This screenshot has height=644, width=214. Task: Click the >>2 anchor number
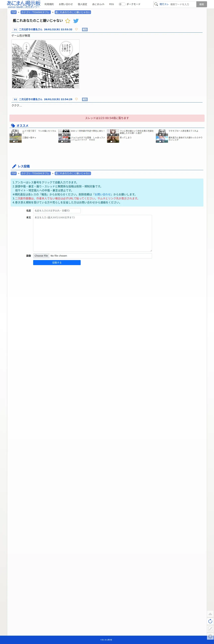15,99
